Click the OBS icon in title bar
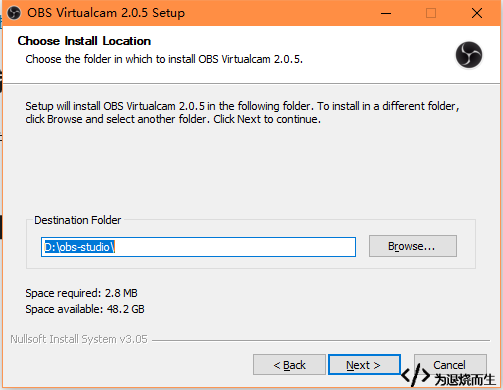 click(x=14, y=13)
